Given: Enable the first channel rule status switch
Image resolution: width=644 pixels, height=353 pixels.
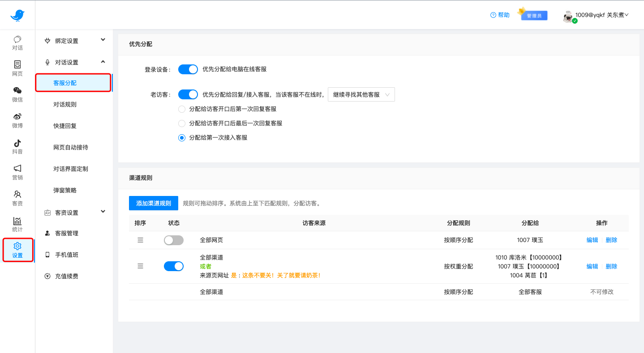Looking at the screenshot, I should pyautogui.click(x=173, y=240).
